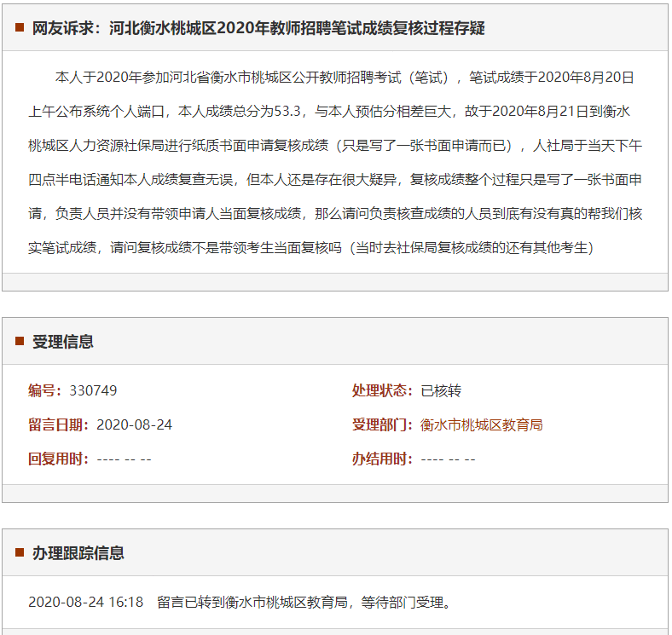Screen dimensions: 672x635
Task: Click body line starting 上午公布系统个人端口
Action: pyautogui.click(x=329, y=112)
